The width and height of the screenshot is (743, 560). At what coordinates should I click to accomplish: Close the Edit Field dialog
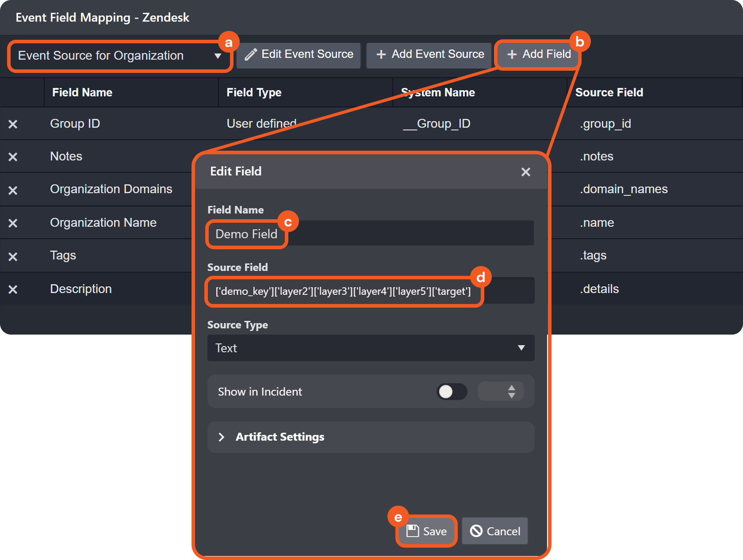[x=525, y=172]
